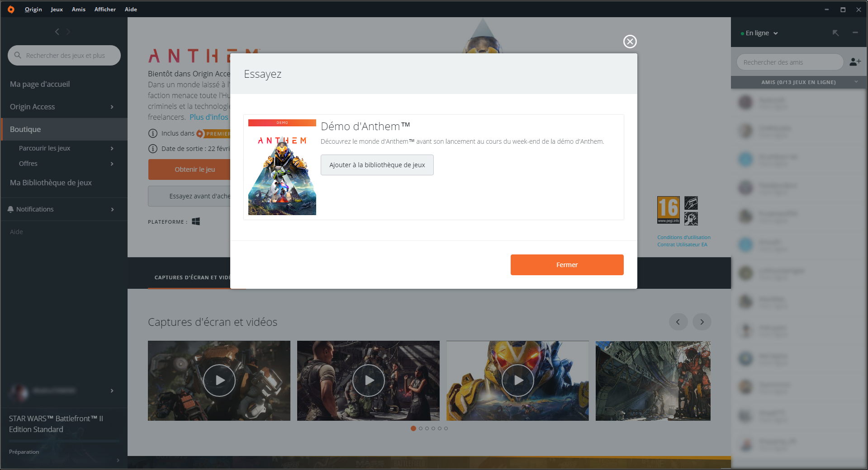Minimize the friends panel
The height and width of the screenshot is (470, 868).
coord(855,33)
